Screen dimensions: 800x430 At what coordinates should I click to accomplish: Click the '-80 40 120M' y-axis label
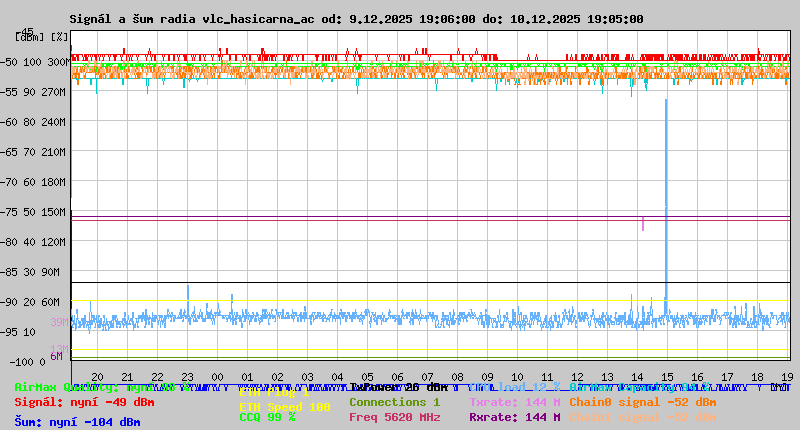(33, 242)
